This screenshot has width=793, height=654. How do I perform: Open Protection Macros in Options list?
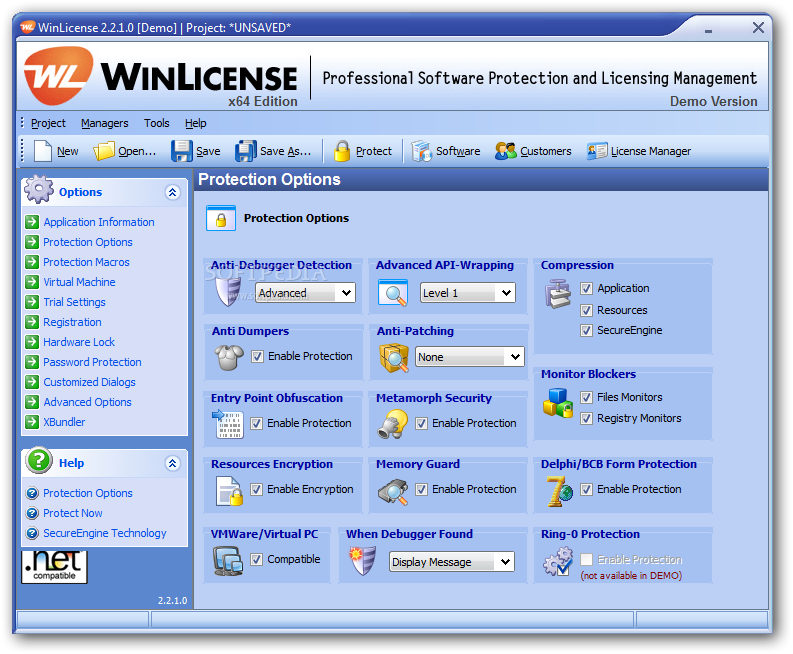[x=86, y=262]
